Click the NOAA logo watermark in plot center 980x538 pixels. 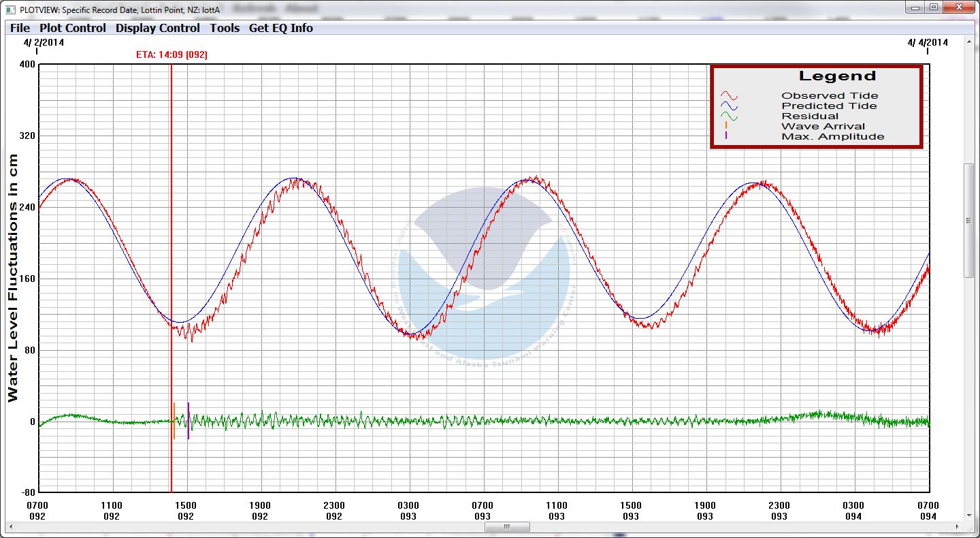[x=484, y=272]
